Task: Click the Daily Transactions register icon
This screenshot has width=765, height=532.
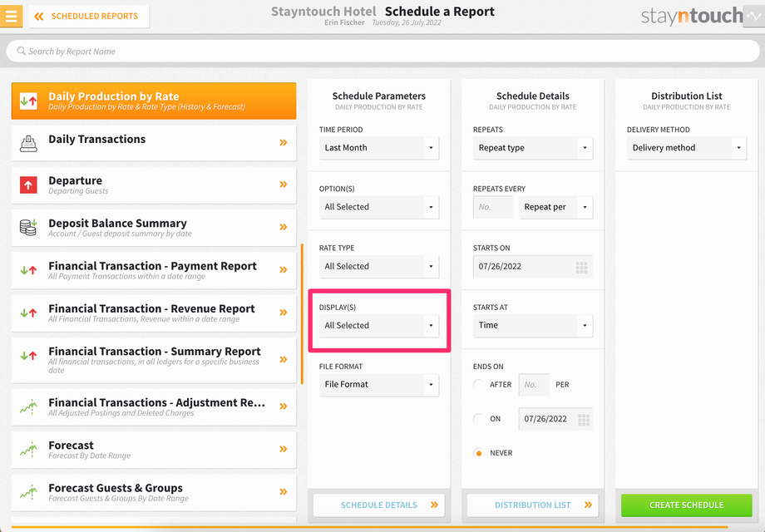Action: pyautogui.click(x=28, y=143)
